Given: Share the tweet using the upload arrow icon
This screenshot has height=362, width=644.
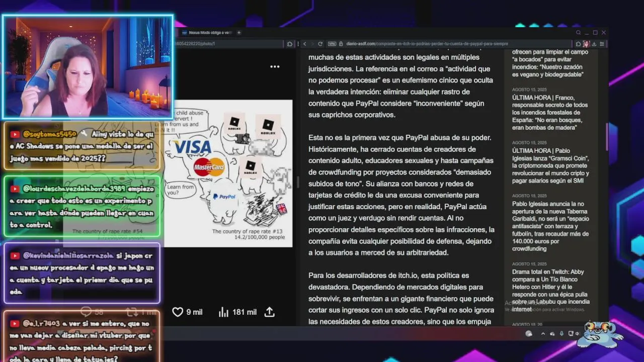Looking at the screenshot, I should [270, 312].
